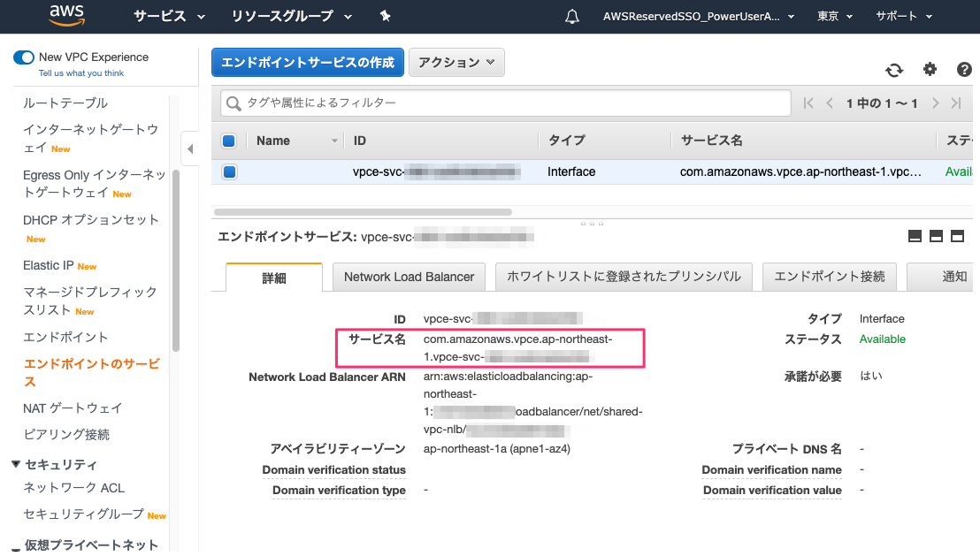Open エンドポイントのサービス in sidebar
This screenshot has height=556, width=980.
(x=92, y=372)
